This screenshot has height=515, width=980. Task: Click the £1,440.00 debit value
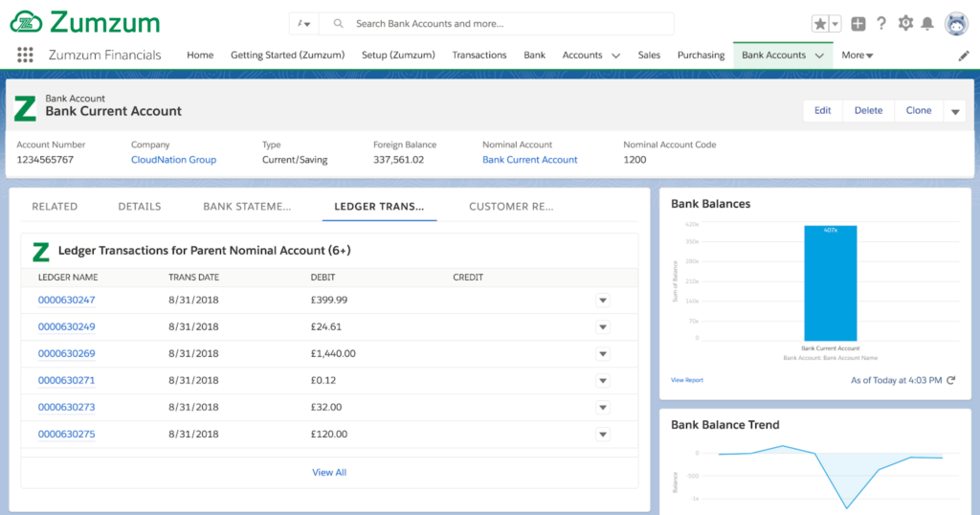[333, 354]
